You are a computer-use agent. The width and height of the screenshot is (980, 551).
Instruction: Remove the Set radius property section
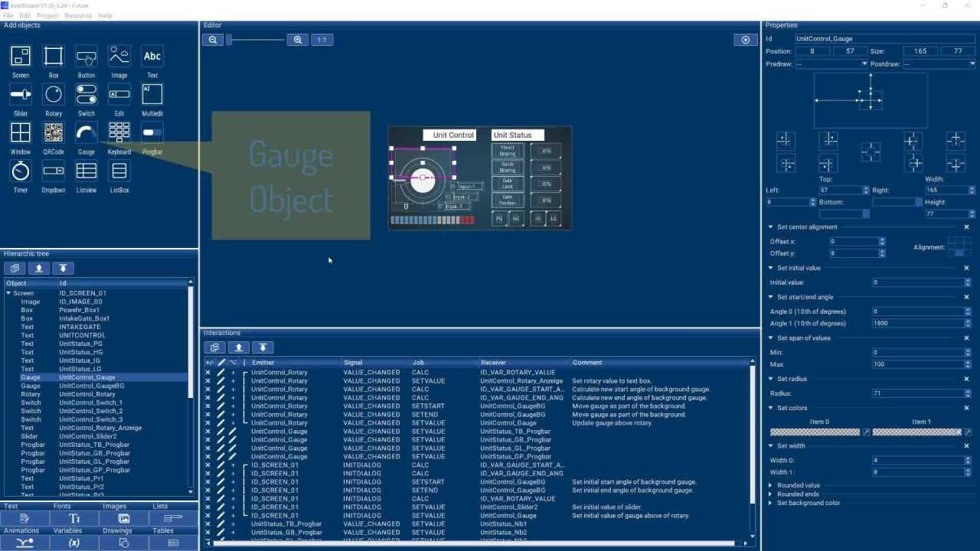click(x=966, y=379)
